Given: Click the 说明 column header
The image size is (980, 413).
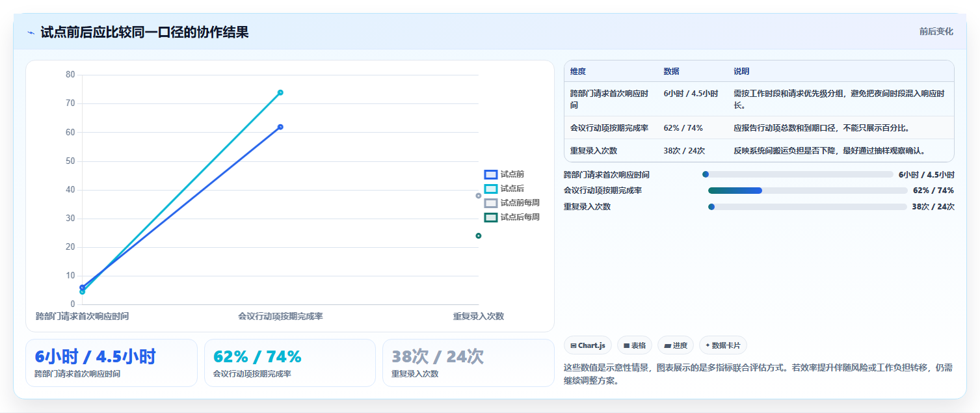Looking at the screenshot, I should point(742,72).
